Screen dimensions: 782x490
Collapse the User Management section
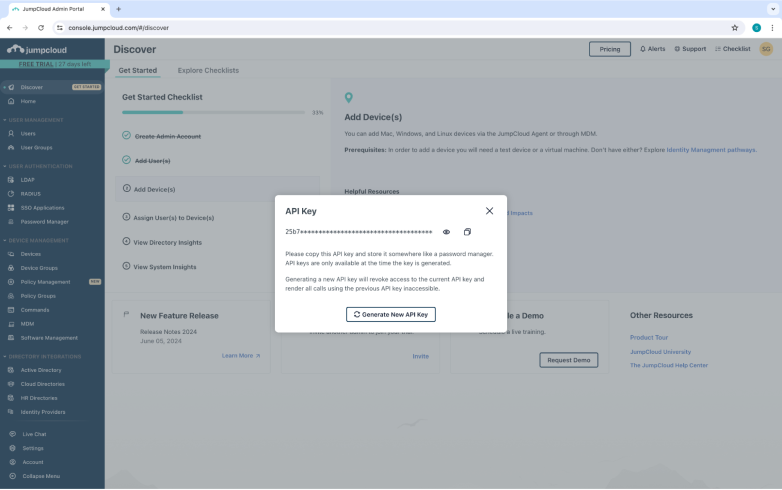point(4,120)
